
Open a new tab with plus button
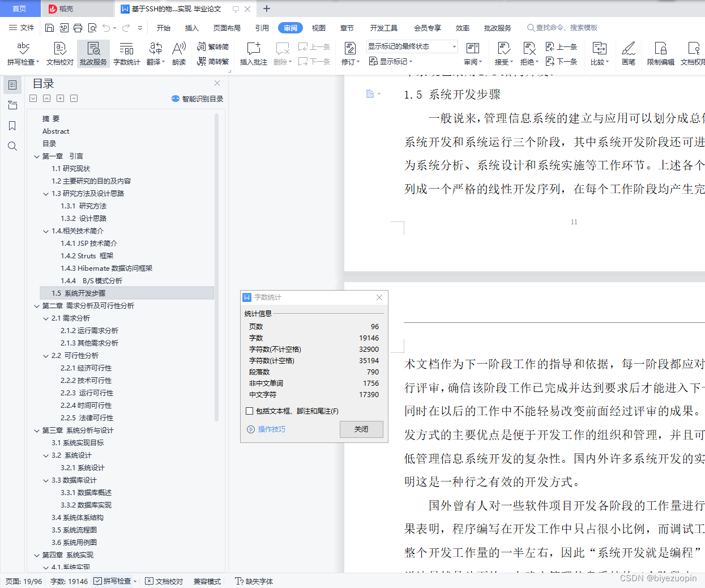pyautogui.click(x=267, y=8)
